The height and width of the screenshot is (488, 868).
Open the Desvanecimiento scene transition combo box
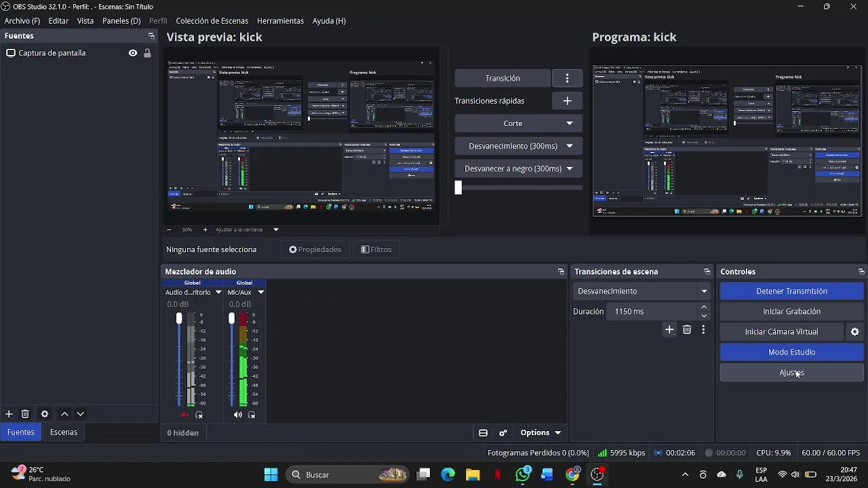coord(642,291)
